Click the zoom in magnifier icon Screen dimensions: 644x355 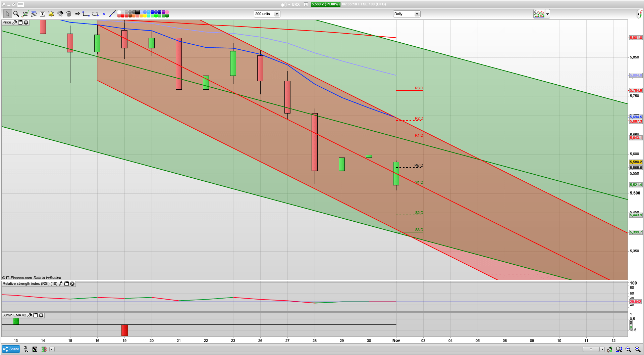pos(638,349)
